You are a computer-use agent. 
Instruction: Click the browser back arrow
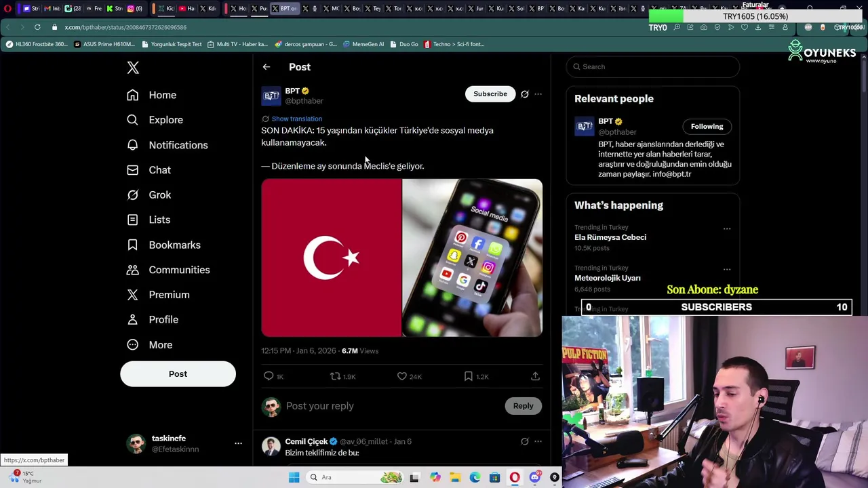(x=7, y=27)
